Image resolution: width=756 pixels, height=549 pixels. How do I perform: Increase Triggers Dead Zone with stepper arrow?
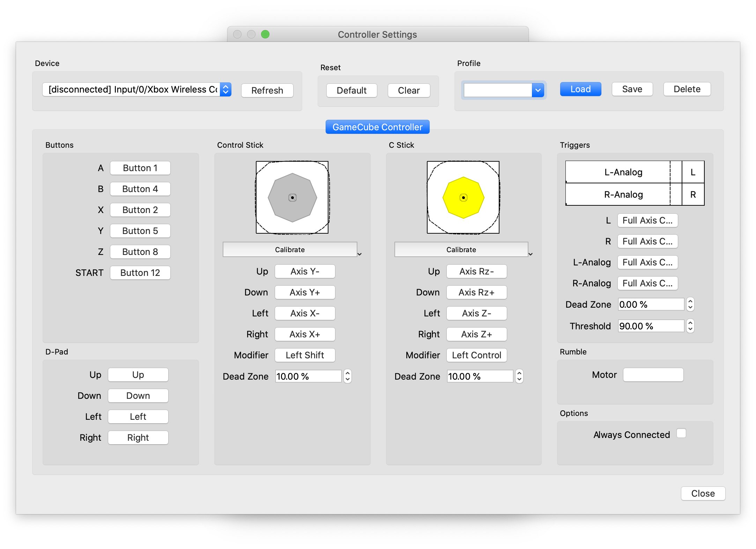(690, 302)
